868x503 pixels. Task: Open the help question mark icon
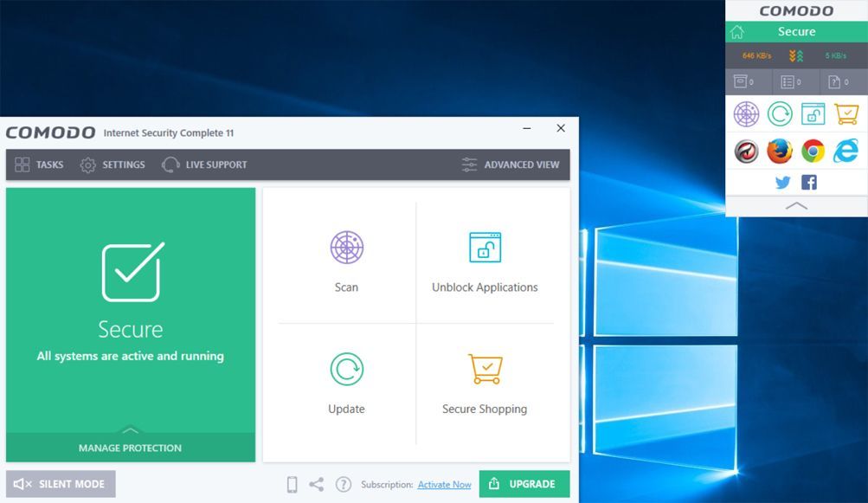tap(344, 484)
